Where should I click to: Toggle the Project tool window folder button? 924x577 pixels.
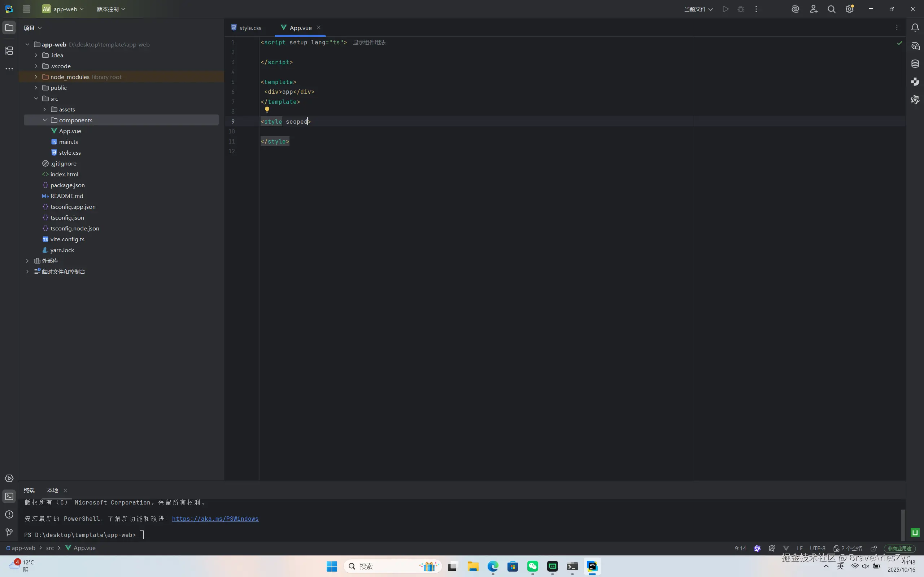[9, 27]
